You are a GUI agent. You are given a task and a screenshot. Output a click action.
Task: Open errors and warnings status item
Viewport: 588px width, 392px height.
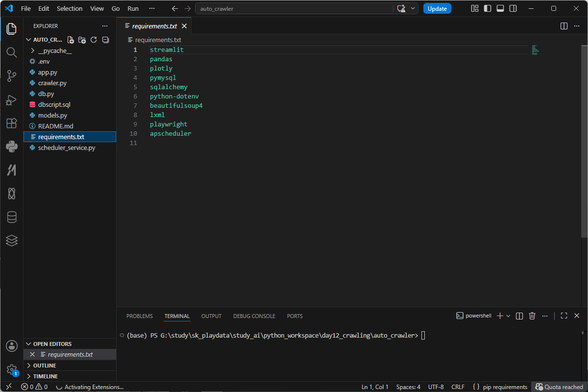34,387
